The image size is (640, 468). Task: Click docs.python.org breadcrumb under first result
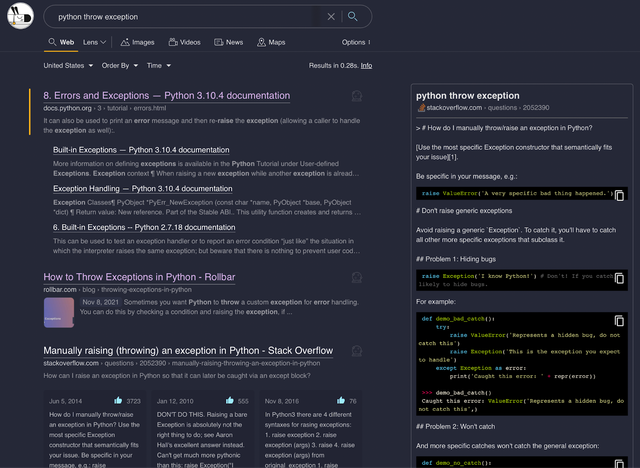pyautogui.click(x=67, y=108)
